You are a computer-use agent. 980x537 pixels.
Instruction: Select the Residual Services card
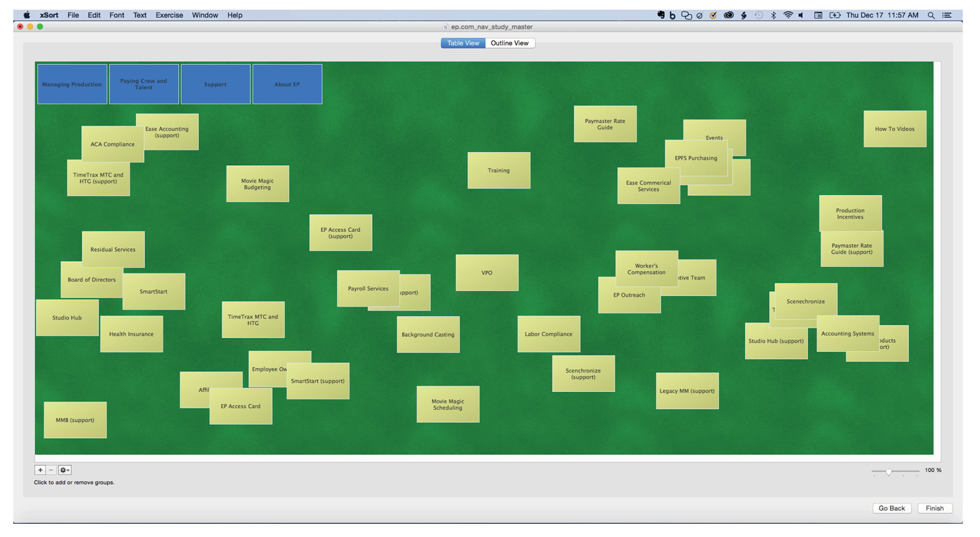[113, 249]
